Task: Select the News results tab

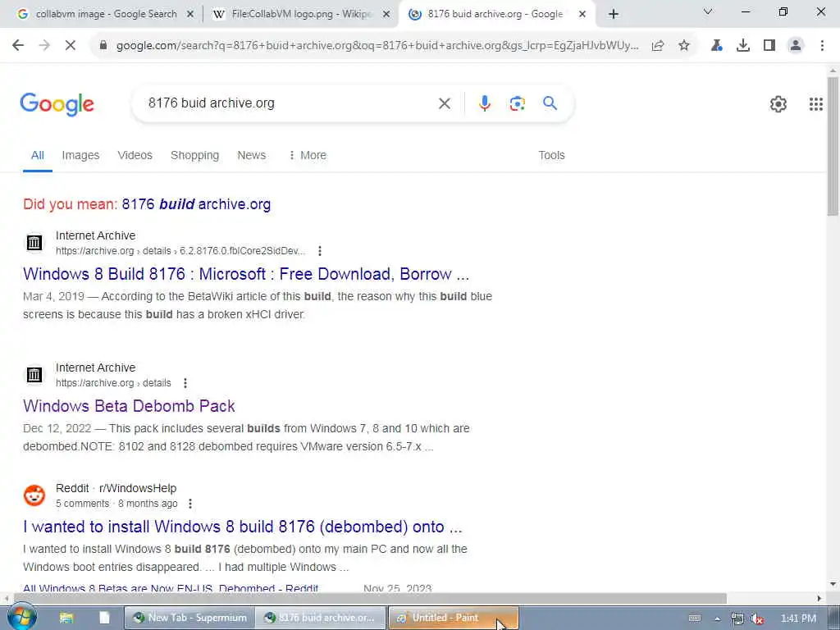Action: click(x=251, y=155)
